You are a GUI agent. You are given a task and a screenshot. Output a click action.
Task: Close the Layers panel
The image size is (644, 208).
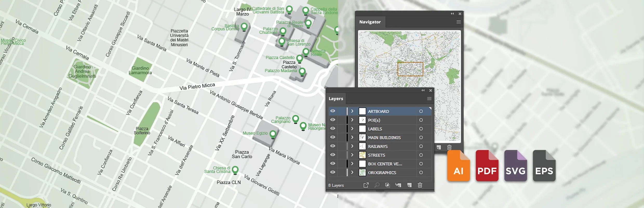(431, 90)
